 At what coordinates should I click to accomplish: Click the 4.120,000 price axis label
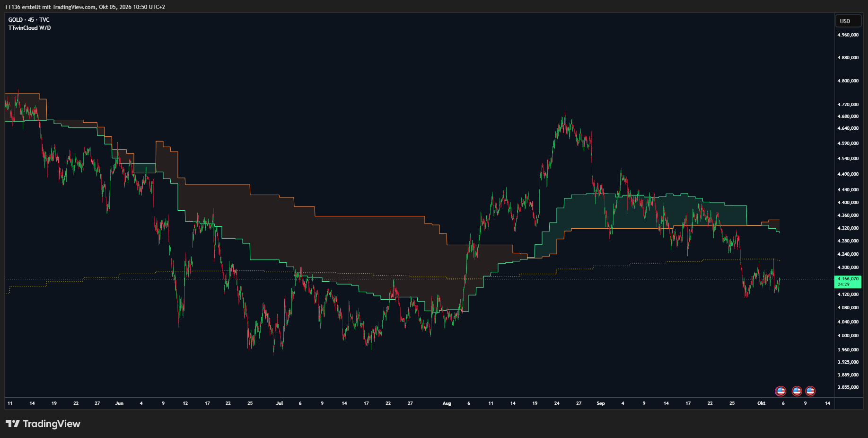pos(848,295)
